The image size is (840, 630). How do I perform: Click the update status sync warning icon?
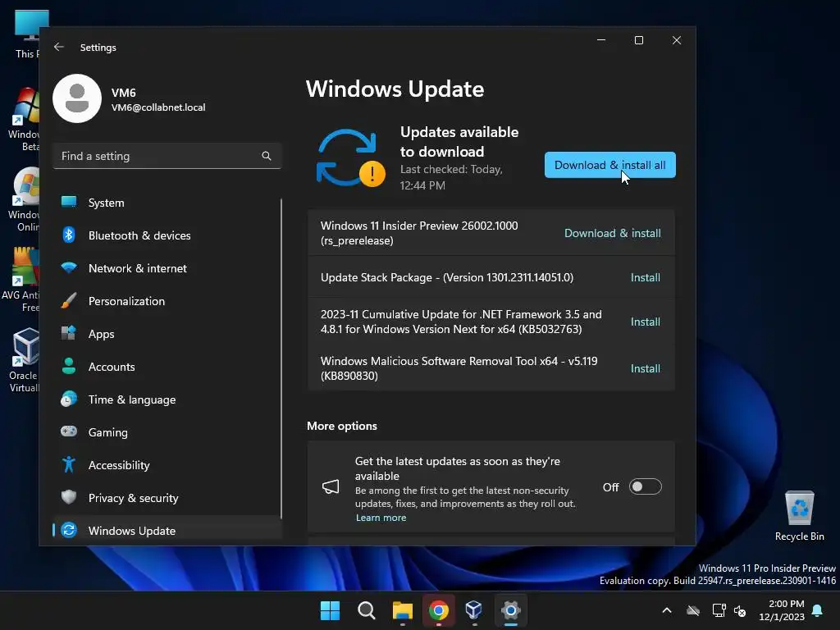(350, 158)
